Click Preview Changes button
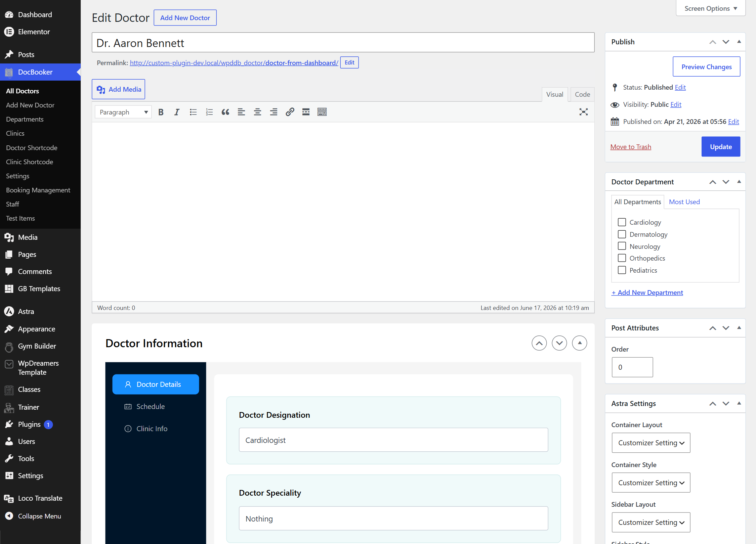756x544 pixels. 706,67
